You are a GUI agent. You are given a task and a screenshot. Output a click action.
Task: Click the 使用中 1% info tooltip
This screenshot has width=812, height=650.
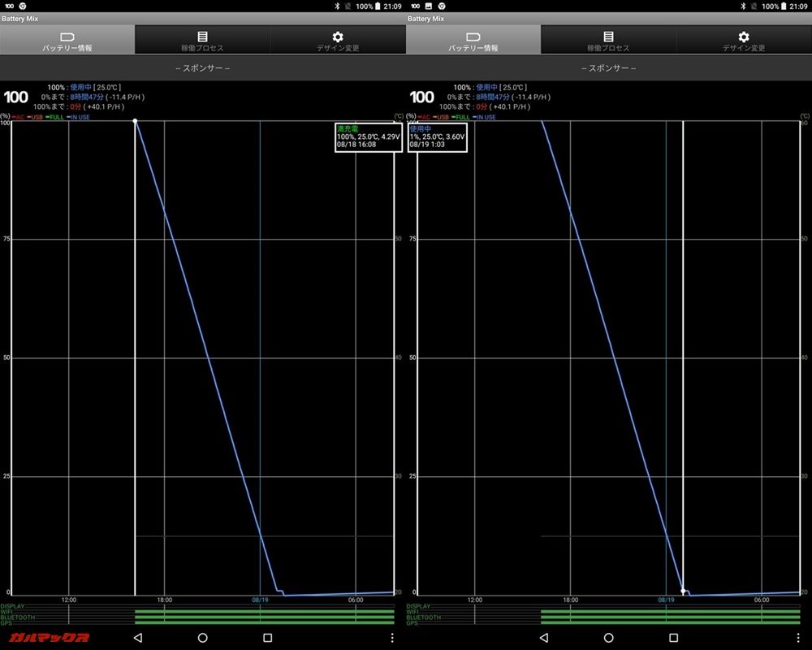tap(438, 136)
